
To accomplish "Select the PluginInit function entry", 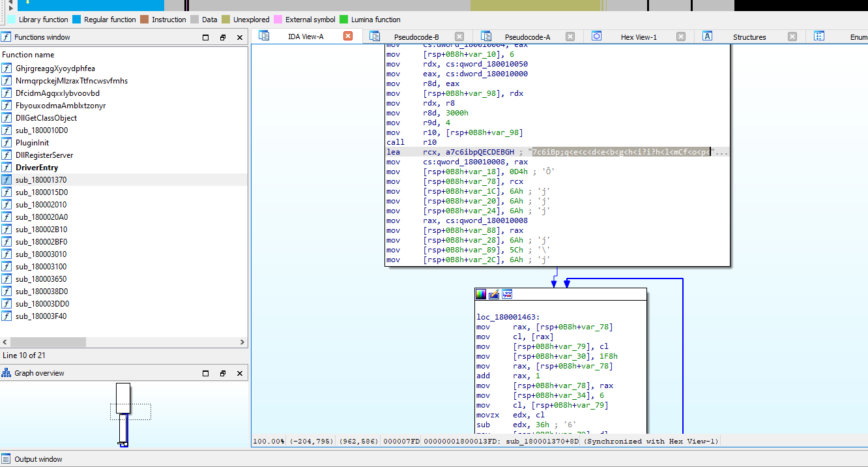I will [x=32, y=143].
